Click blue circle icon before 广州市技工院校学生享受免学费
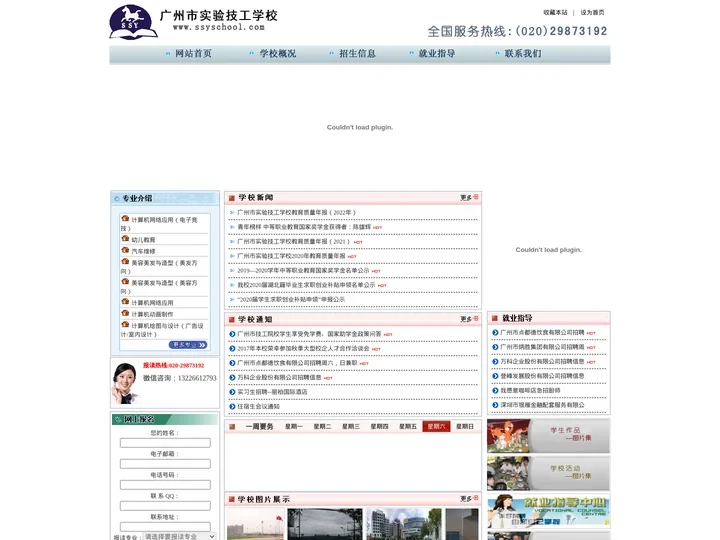This screenshot has width=720, height=540. pyautogui.click(x=232, y=334)
